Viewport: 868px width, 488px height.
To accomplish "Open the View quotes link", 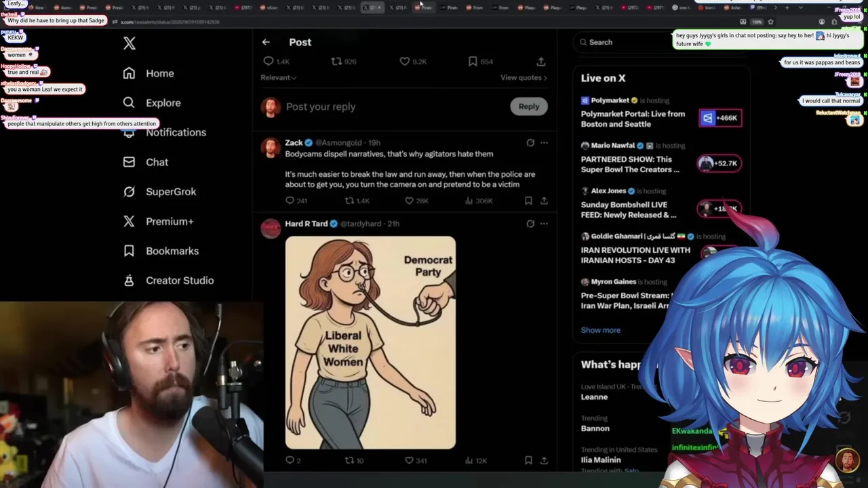I will [524, 77].
